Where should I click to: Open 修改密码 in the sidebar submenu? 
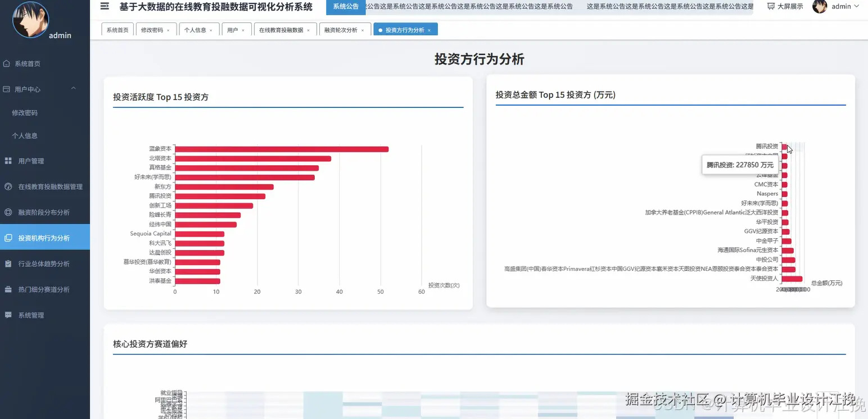click(25, 113)
